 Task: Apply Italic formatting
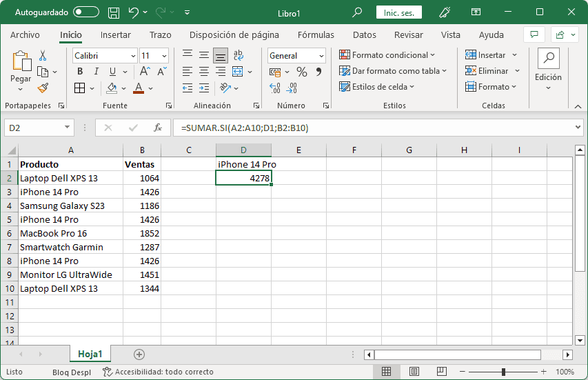click(x=97, y=71)
